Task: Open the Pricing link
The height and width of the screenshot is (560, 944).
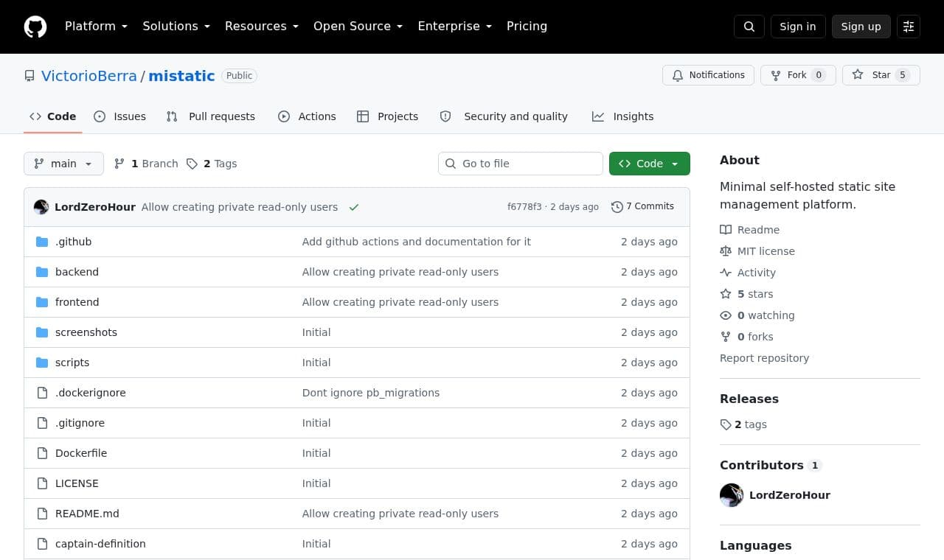Action: [527, 26]
